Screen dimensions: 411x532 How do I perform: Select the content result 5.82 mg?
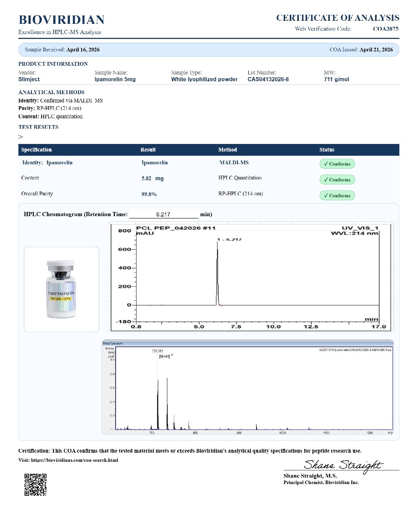point(153,178)
